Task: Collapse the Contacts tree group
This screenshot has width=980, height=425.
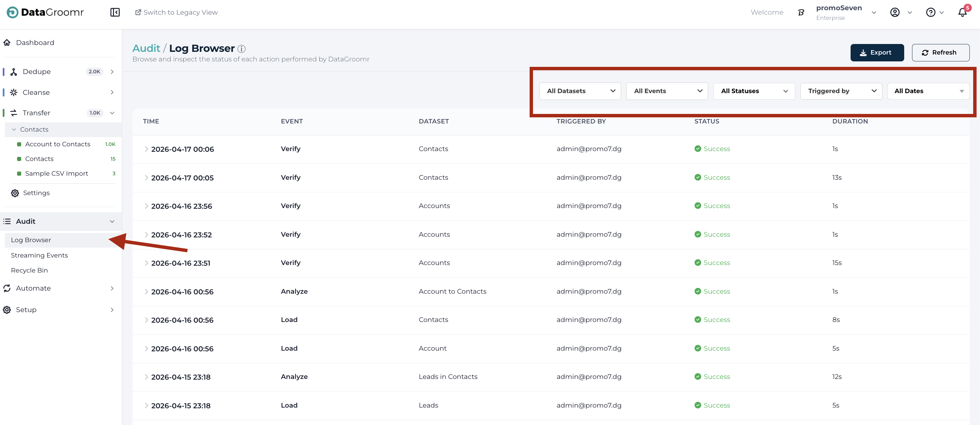Action: coord(14,130)
